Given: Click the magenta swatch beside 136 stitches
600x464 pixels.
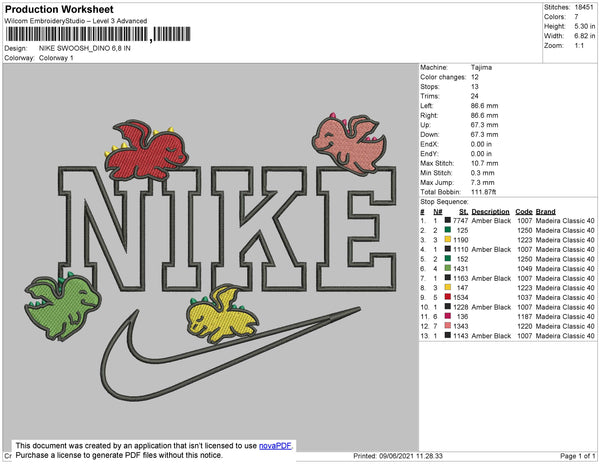Looking at the screenshot, I should tap(447, 316).
